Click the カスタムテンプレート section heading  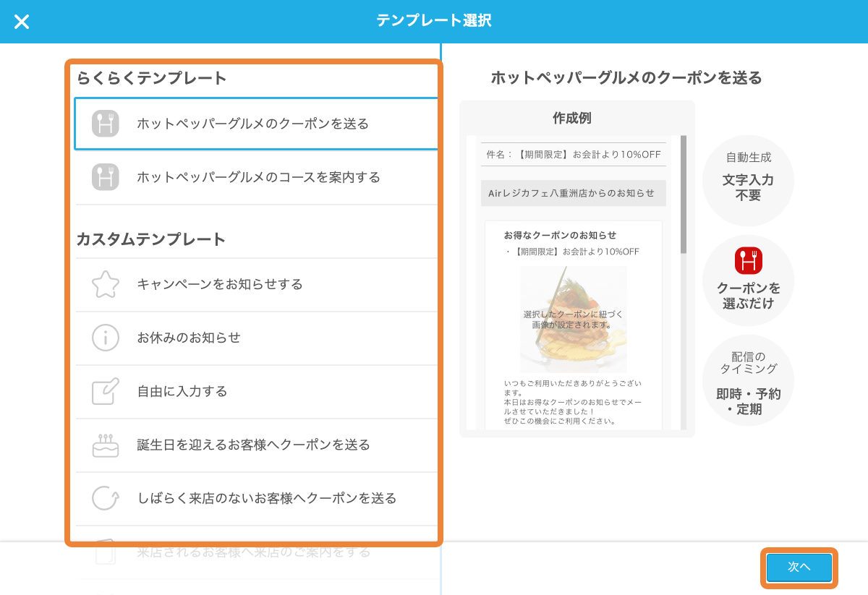[151, 239]
